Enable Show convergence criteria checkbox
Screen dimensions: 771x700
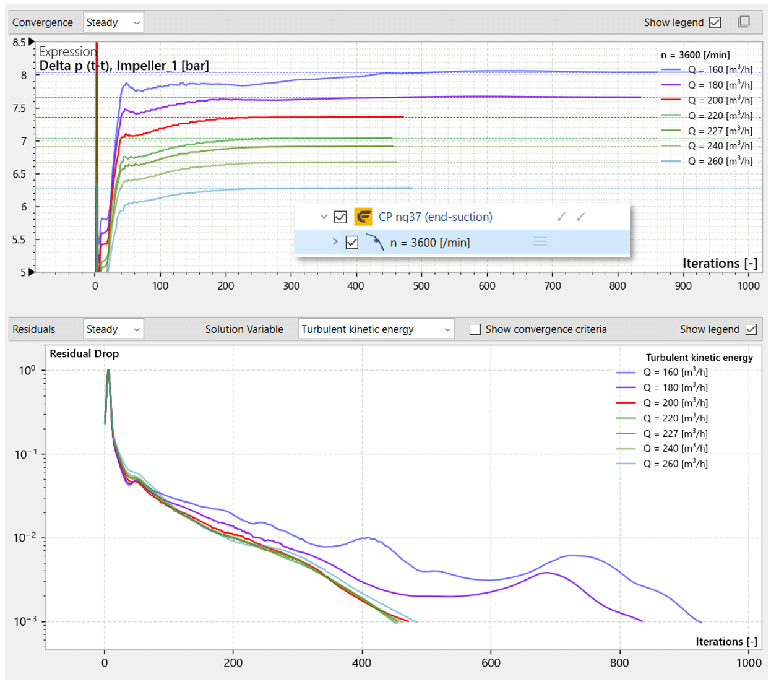point(475,329)
